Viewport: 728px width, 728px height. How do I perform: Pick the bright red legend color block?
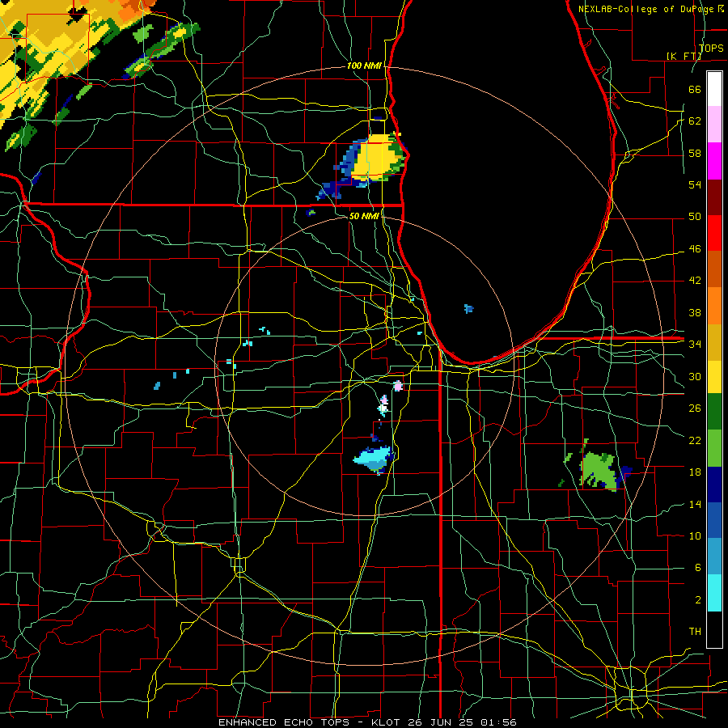click(714, 233)
